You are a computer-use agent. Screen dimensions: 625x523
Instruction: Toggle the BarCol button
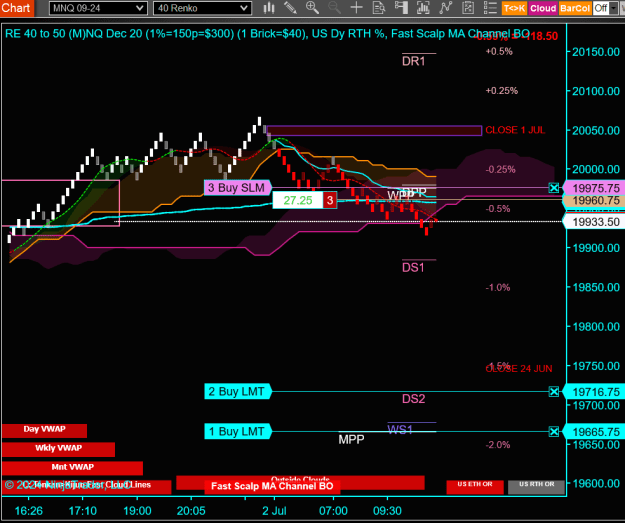(x=574, y=8)
